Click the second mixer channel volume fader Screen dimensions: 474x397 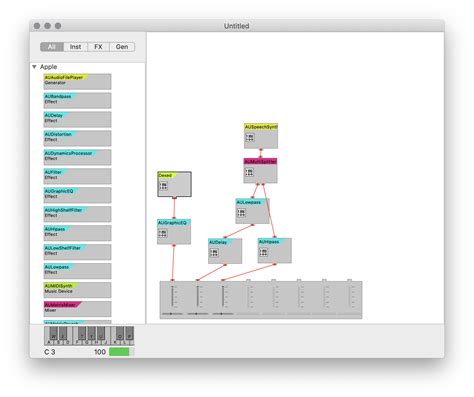point(198,296)
